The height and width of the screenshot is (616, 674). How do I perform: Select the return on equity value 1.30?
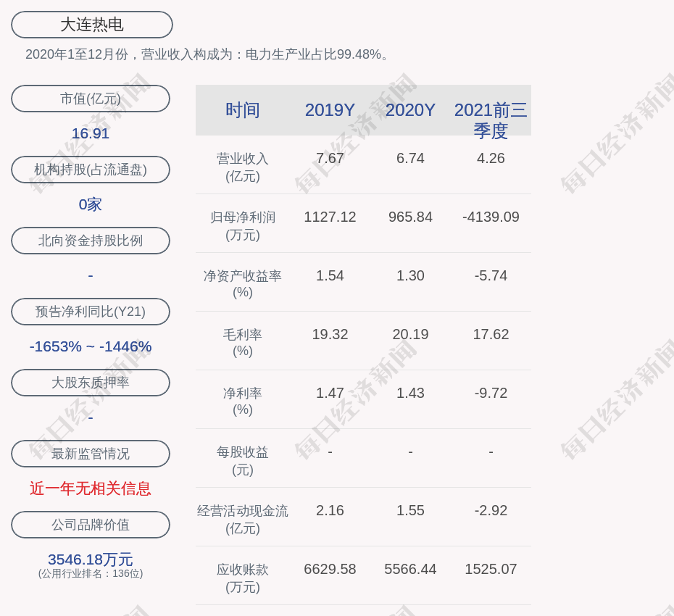(x=410, y=275)
